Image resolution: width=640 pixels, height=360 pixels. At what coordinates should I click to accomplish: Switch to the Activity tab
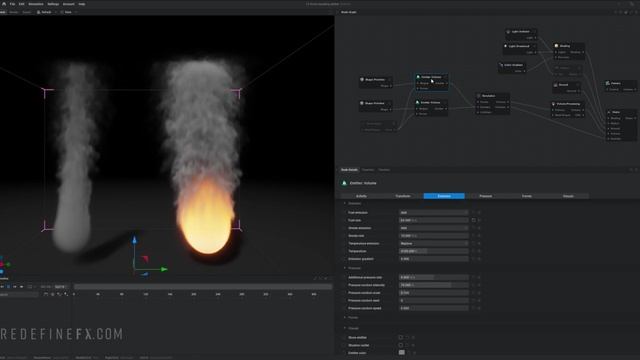(361, 196)
